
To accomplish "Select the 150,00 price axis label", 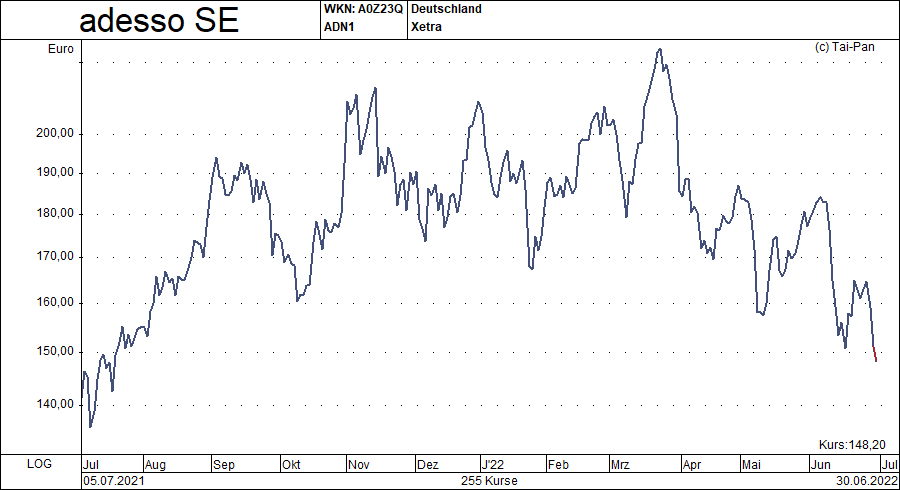I will pos(55,351).
